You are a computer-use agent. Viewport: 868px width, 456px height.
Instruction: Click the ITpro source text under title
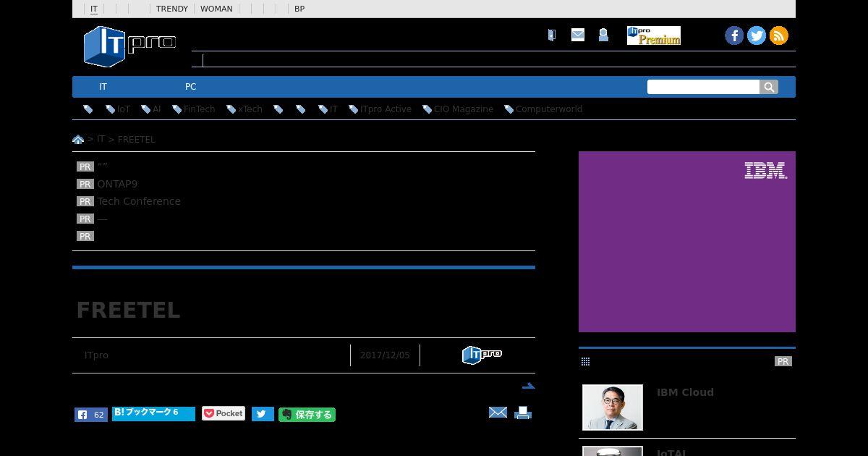96,355
